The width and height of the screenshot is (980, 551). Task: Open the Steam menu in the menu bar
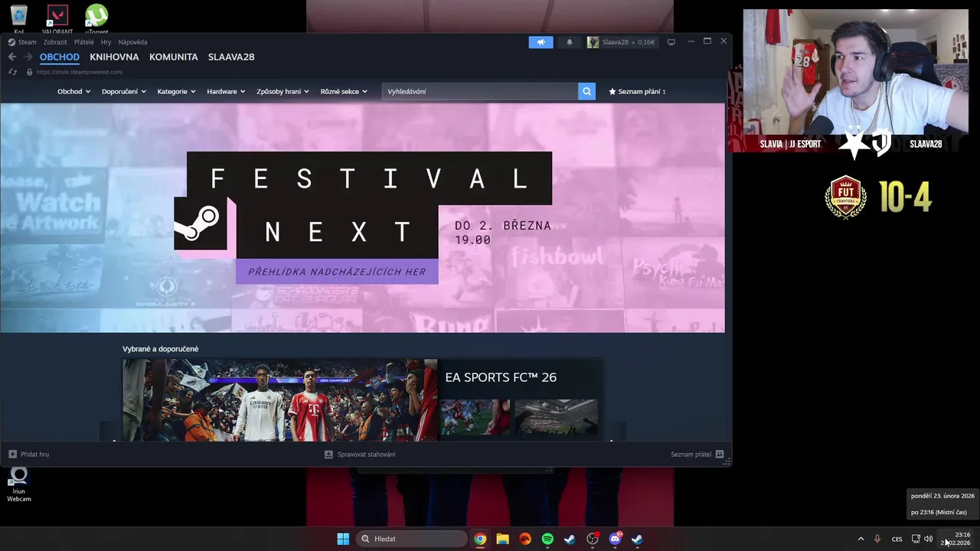[x=27, y=42]
